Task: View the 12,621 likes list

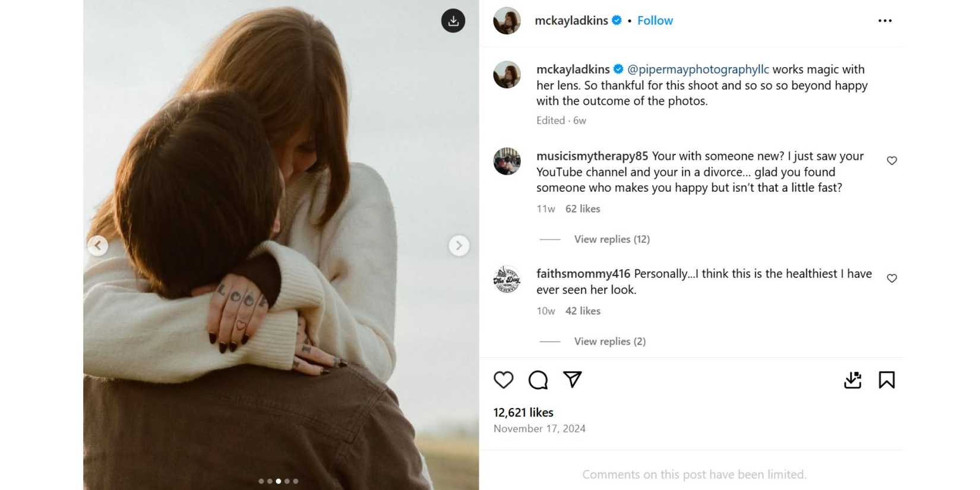Action: pyautogui.click(x=523, y=412)
